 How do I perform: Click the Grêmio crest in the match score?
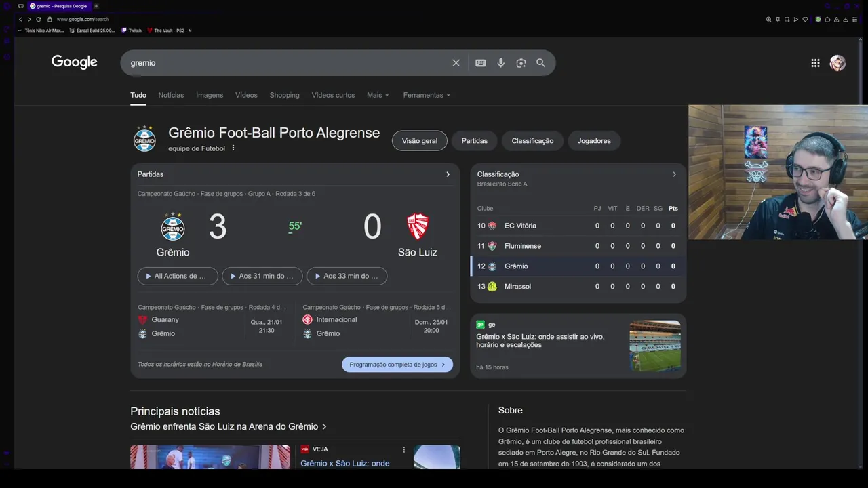[x=173, y=226]
